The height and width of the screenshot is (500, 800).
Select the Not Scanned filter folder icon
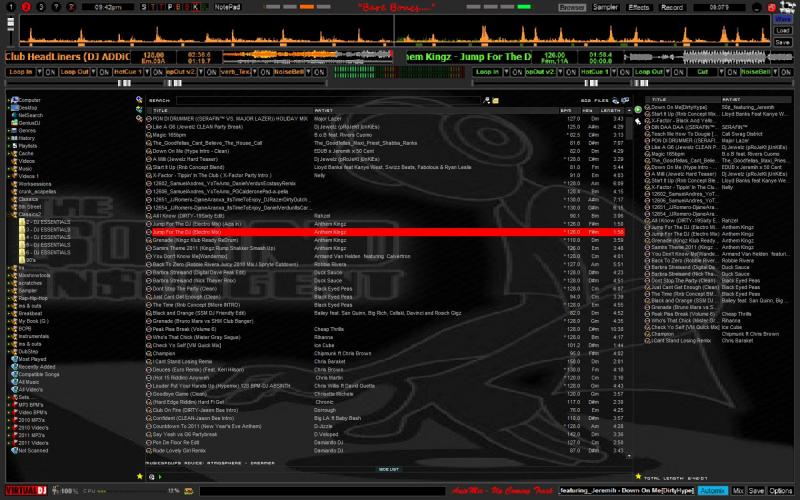15,451
